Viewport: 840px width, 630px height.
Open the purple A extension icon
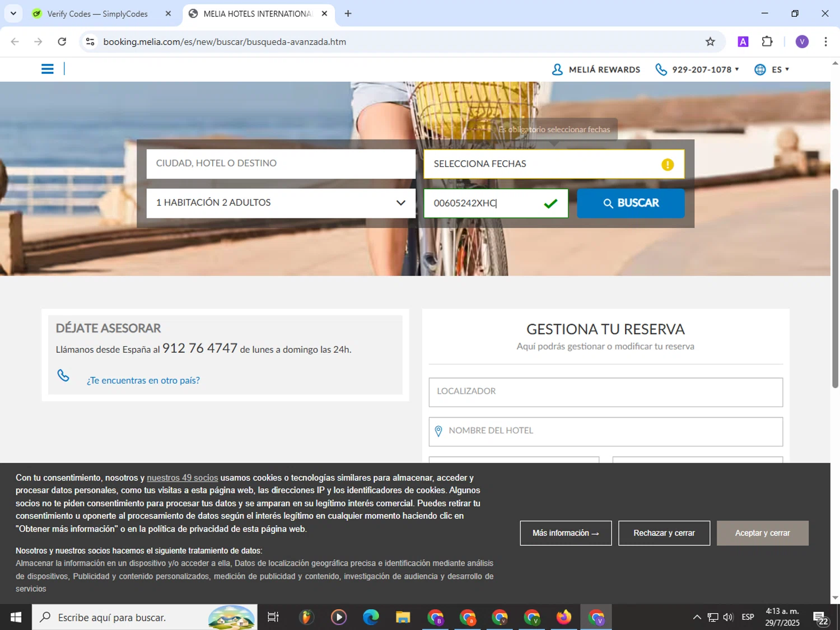(x=743, y=41)
